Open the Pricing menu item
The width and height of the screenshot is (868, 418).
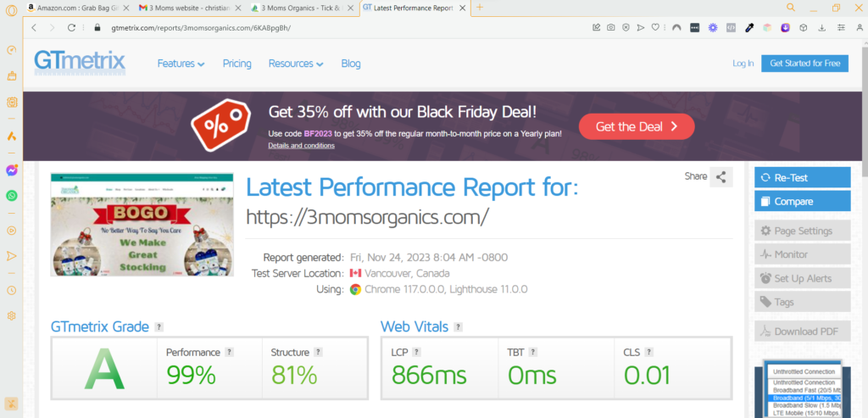click(x=237, y=64)
